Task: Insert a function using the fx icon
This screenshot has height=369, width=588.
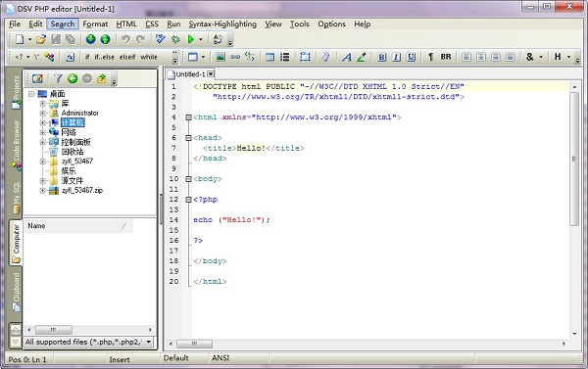Action: click(71, 57)
